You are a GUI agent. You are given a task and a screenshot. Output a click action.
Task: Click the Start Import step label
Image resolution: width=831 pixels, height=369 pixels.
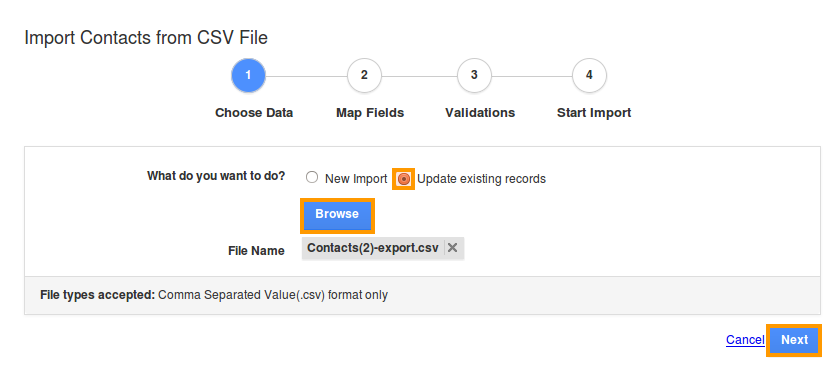(594, 113)
